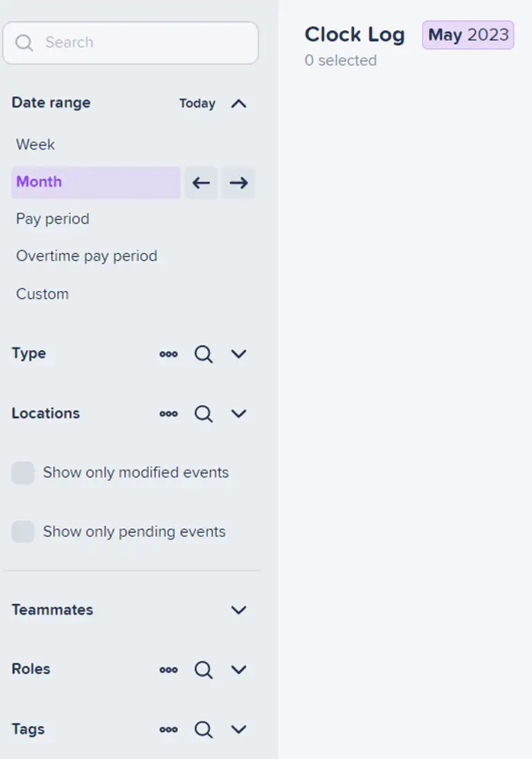Expand the Teammates section
The image size is (532, 759).
[238, 610]
